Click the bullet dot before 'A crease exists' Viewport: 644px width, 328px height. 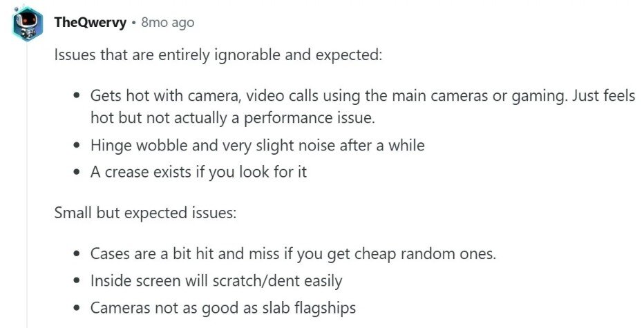click(77, 173)
